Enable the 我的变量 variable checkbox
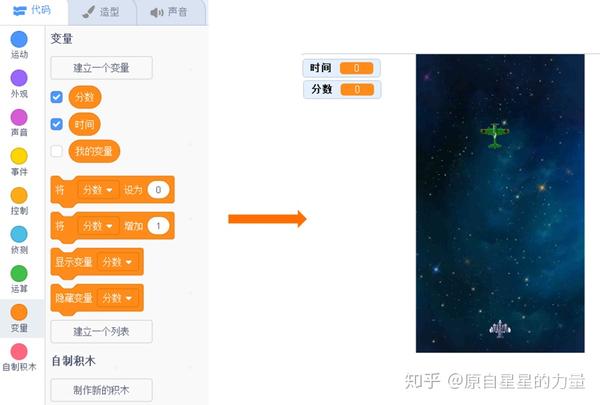This screenshot has height=405, width=600. point(57,151)
